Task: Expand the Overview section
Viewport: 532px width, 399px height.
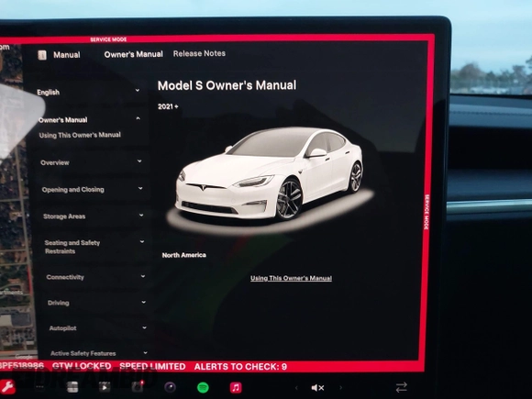Action: tap(91, 162)
